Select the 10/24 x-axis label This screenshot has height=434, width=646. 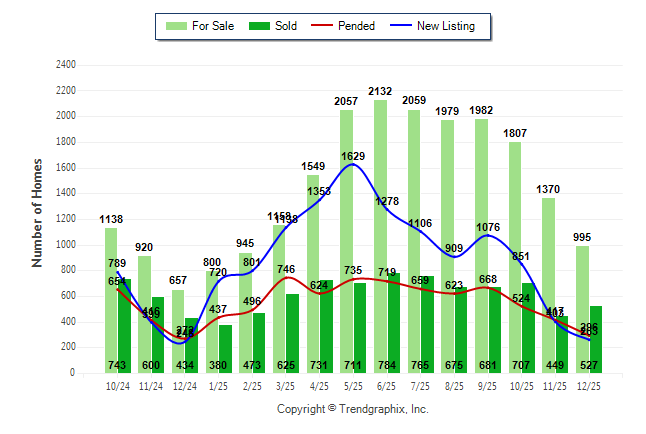pyautogui.click(x=117, y=385)
